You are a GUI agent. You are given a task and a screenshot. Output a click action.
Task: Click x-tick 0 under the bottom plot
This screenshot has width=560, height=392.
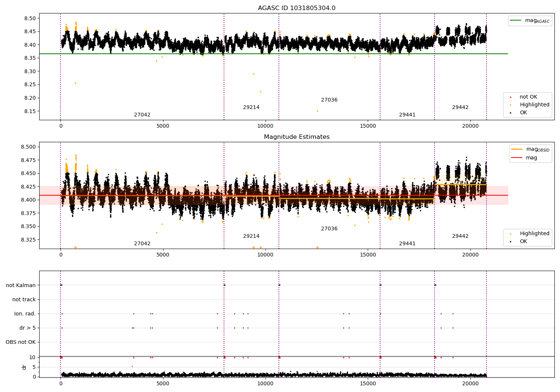tap(60, 384)
